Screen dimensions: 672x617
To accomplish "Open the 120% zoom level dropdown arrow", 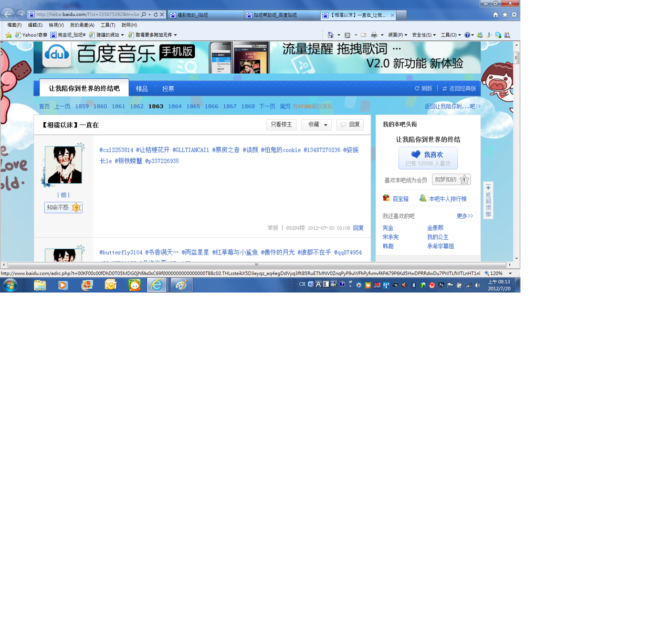I will pos(510,273).
